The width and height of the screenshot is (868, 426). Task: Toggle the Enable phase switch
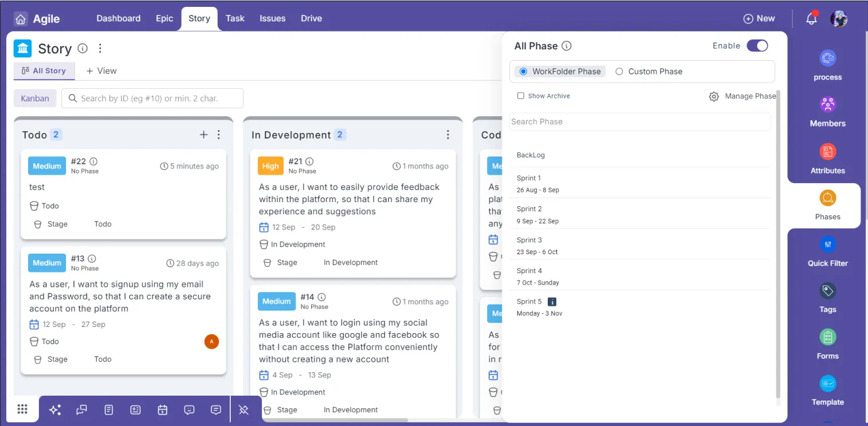click(757, 46)
